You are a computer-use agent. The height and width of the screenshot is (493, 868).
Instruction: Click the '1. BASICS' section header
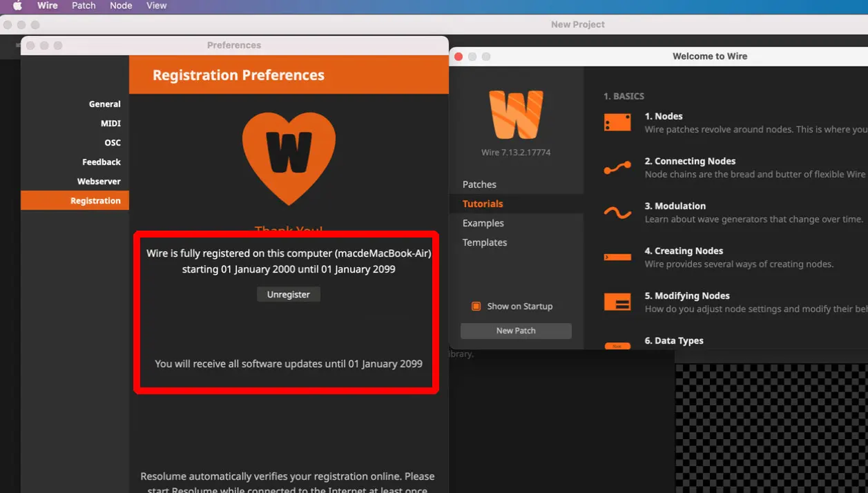[624, 96]
